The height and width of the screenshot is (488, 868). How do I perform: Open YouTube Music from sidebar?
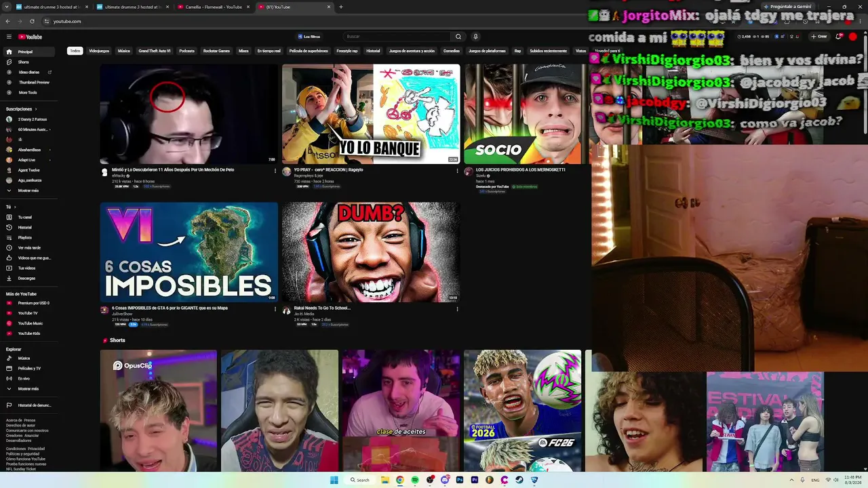pos(30,323)
